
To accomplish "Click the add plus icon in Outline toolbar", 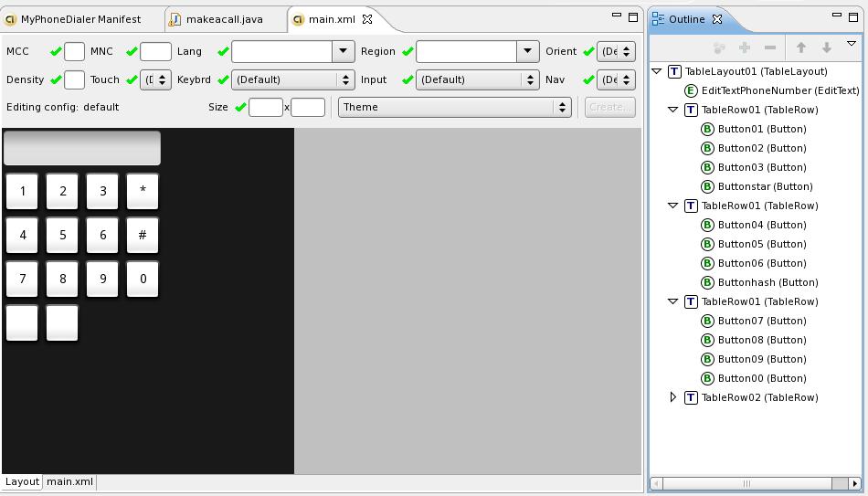I will click(x=745, y=47).
